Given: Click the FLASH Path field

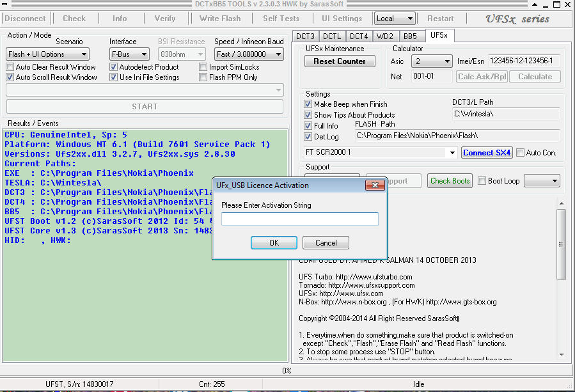Looking at the screenshot, I should coord(457,136).
